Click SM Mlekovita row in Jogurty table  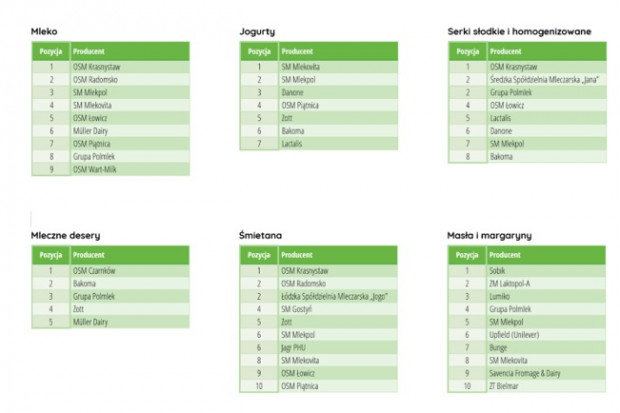(319, 67)
